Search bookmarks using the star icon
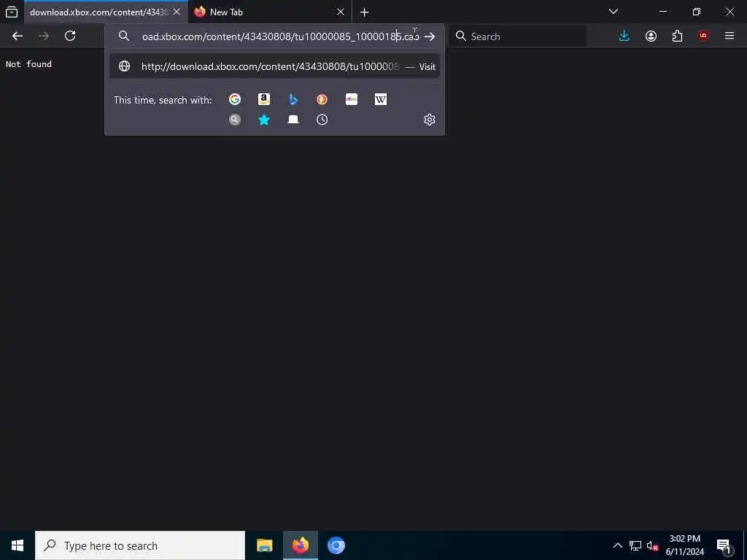 coord(264,120)
